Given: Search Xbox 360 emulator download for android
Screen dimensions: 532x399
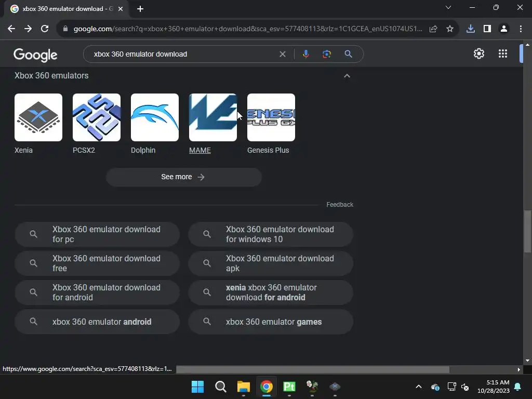Looking at the screenshot, I should [x=97, y=292].
